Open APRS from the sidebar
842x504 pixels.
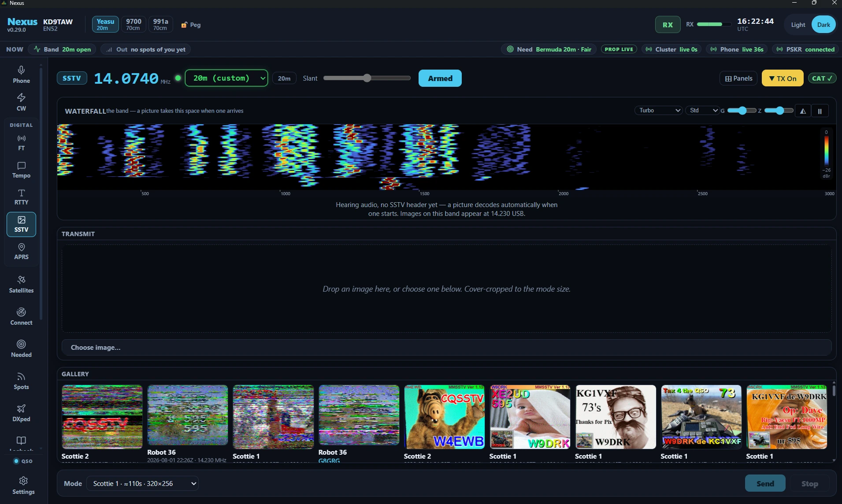pyautogui.click(x=21, y=252)
